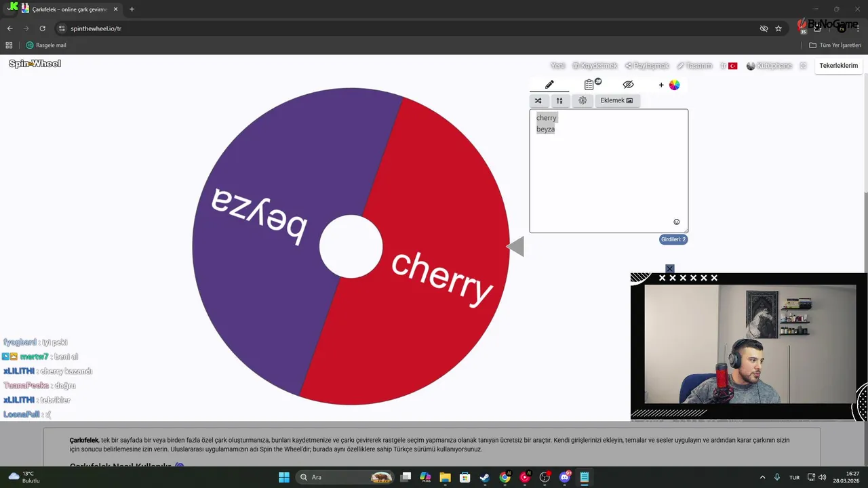Open the Windows Start menu
This screenshot has height=488, width=868.
284,477
